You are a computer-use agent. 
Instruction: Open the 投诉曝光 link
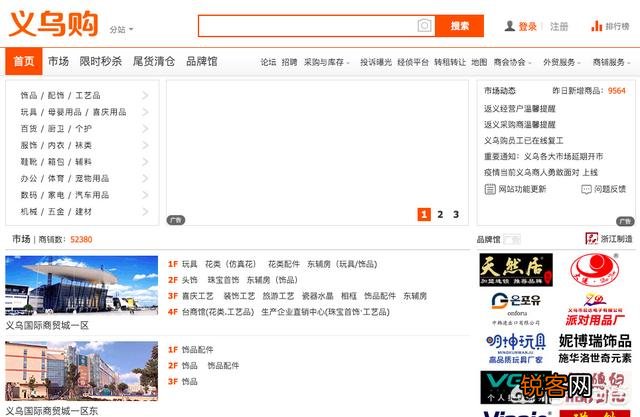click(376, 62)
